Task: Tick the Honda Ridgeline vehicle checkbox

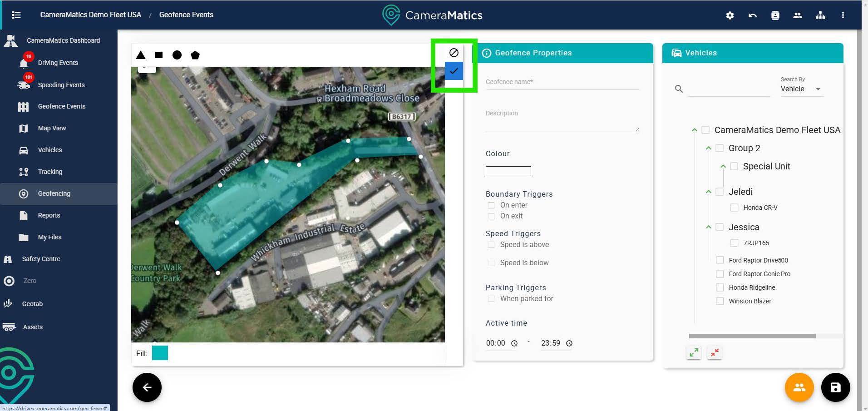Action: coord(720,287)
